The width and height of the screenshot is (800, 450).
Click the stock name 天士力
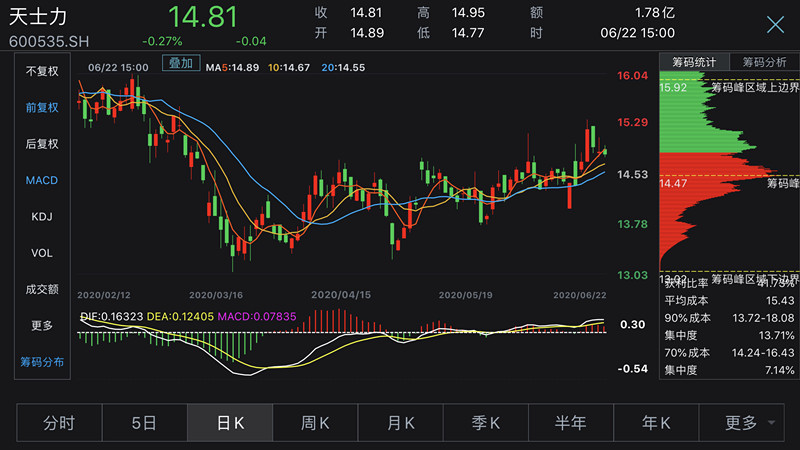(38, 17)
